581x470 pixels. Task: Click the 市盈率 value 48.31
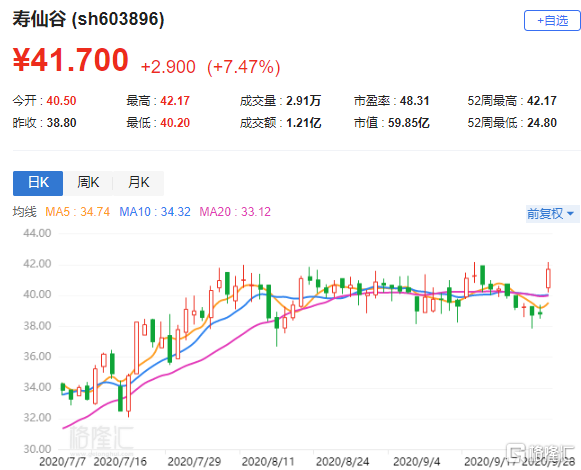point(414,101)
